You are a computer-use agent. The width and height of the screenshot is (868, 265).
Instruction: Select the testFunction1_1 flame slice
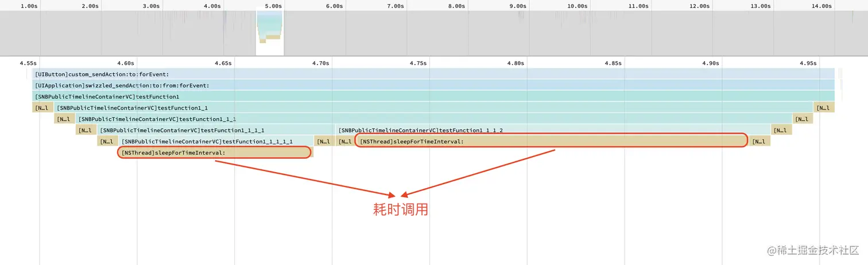[x=434, y=108]
